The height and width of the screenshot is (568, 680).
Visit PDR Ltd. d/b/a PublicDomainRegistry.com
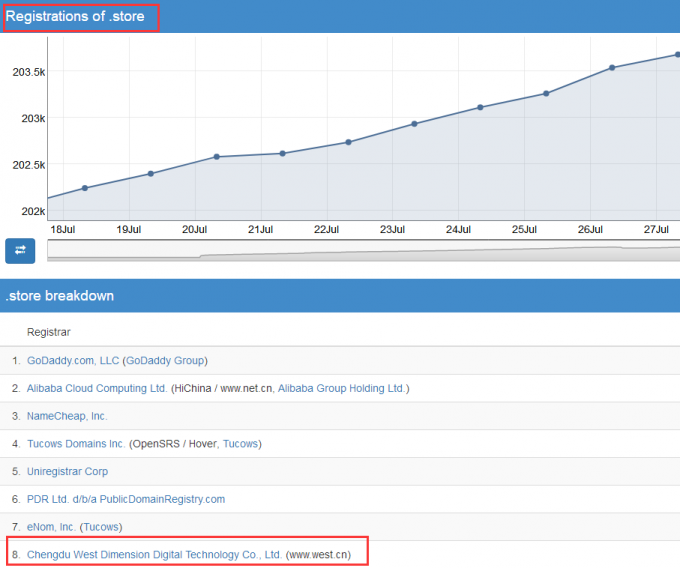point(126,499)
